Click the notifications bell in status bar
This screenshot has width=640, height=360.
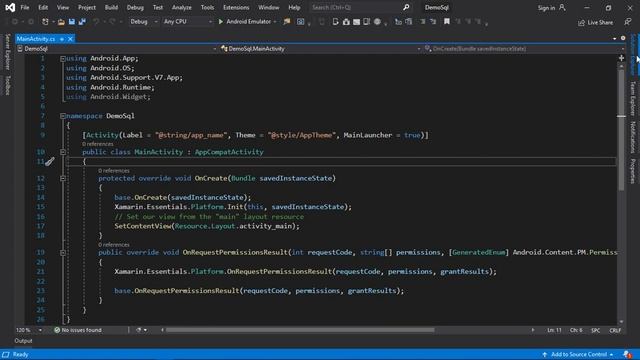tap(627, 354)
